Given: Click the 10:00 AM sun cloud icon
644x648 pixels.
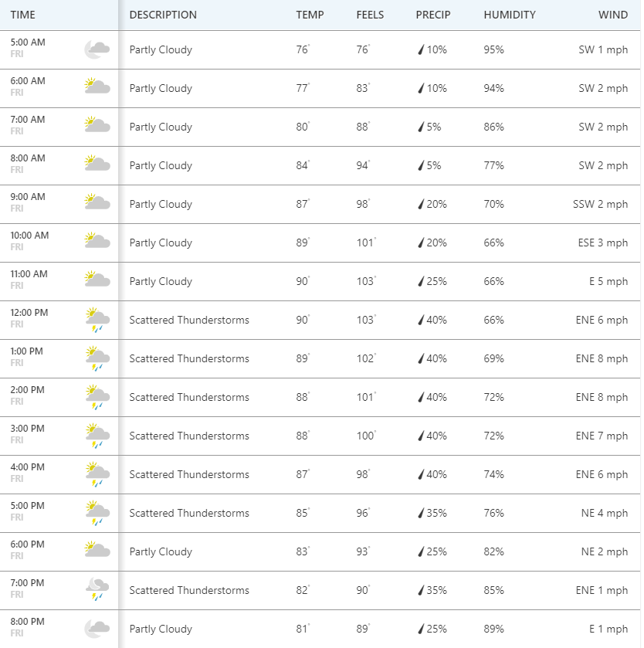Looking at the screenshot, I should click(97, 242).
